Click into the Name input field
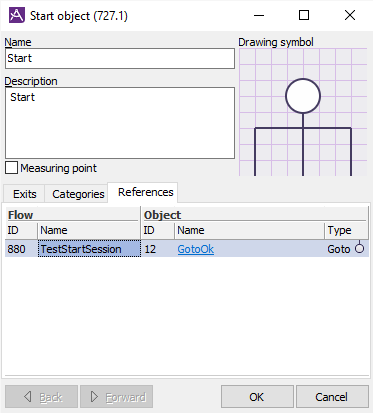Image resolution: width=373 pixels, height=413 pixels. (120, 58)
